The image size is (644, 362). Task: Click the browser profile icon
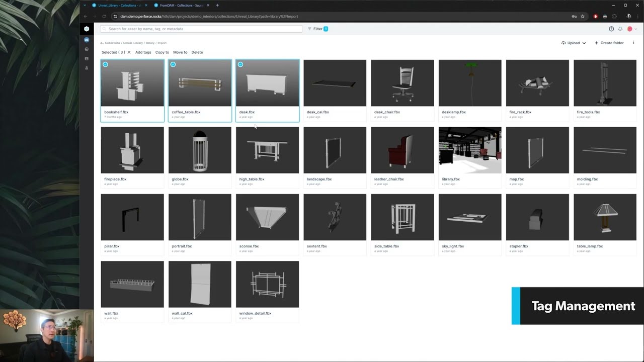pyautogui.click(x=629, y=16)
